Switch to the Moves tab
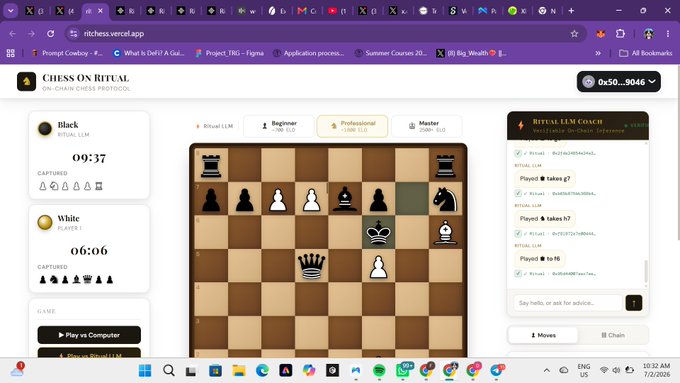This screenshot has height=383, width=680. 543,335
